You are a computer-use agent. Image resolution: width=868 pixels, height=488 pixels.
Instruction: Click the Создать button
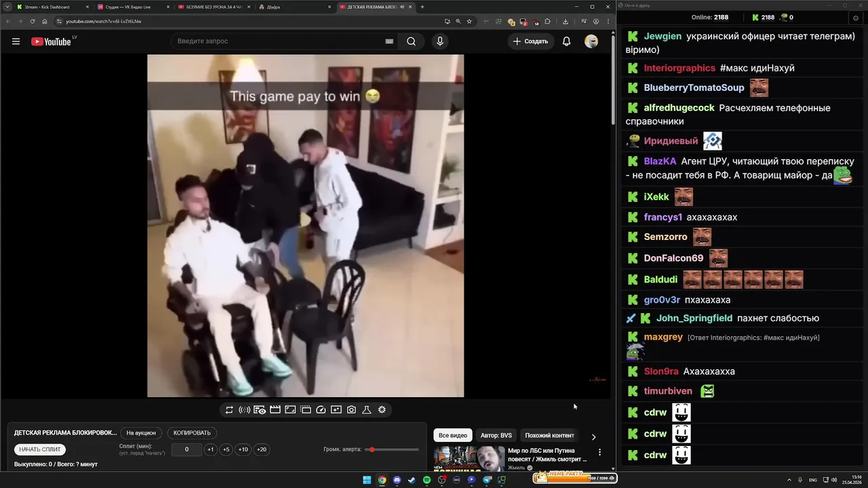[x=530, y=41]
